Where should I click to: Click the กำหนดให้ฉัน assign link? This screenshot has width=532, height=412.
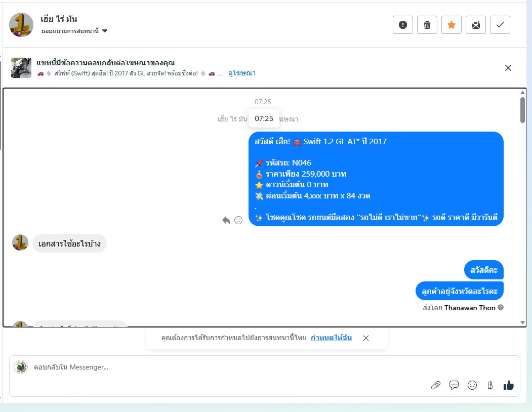click(331, 338)
